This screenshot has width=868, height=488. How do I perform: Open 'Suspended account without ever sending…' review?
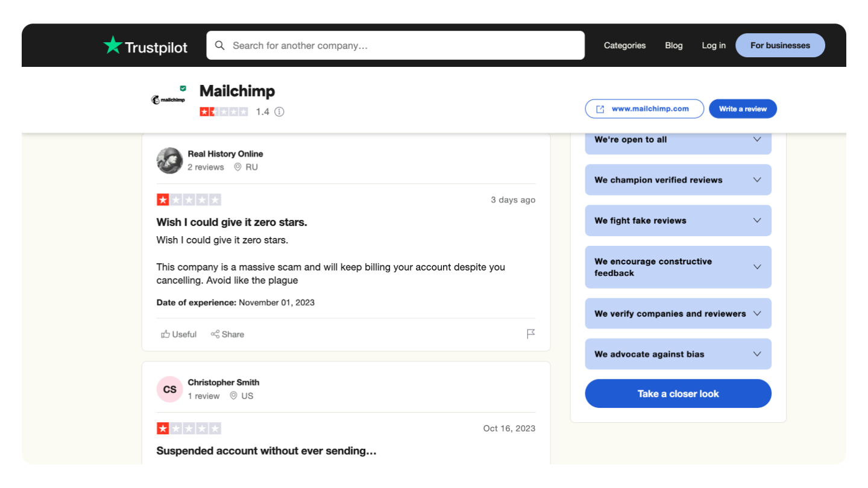tap(266, 451)
